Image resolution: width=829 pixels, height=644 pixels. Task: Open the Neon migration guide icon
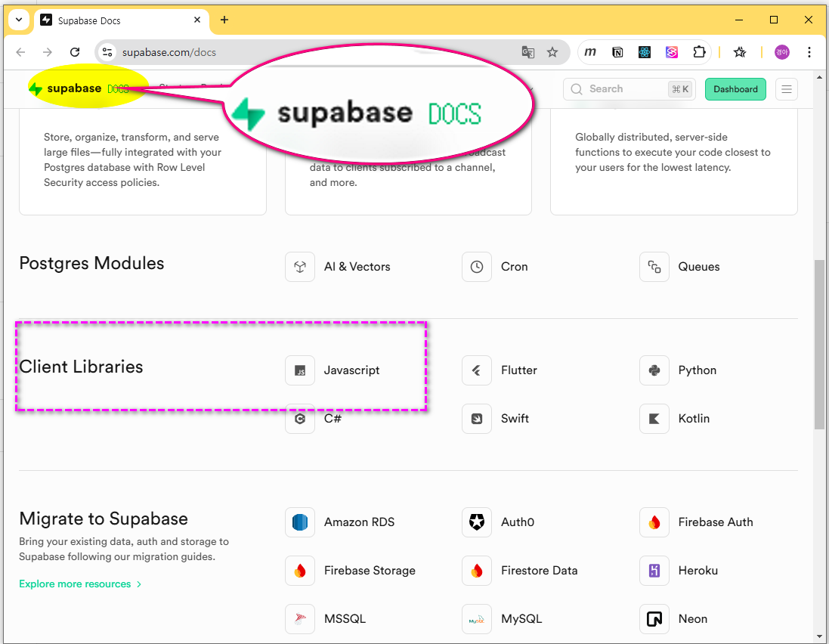[x=654, y=619]
